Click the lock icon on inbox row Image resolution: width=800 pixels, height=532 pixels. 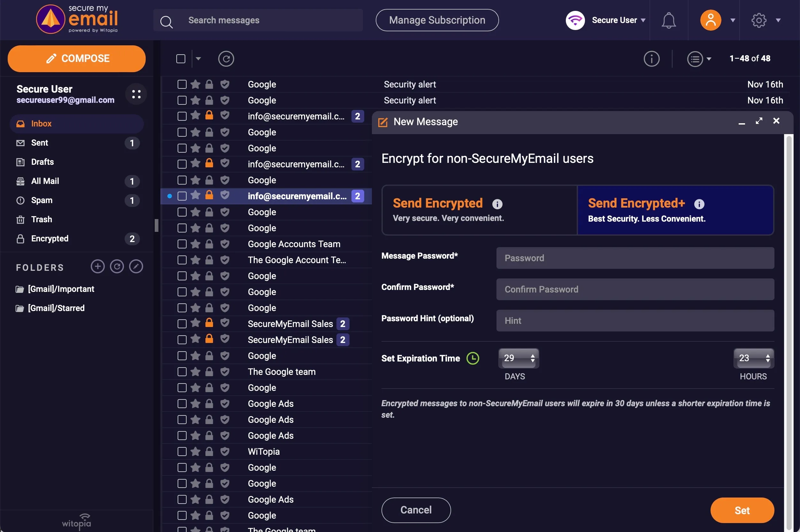point(210,195)
